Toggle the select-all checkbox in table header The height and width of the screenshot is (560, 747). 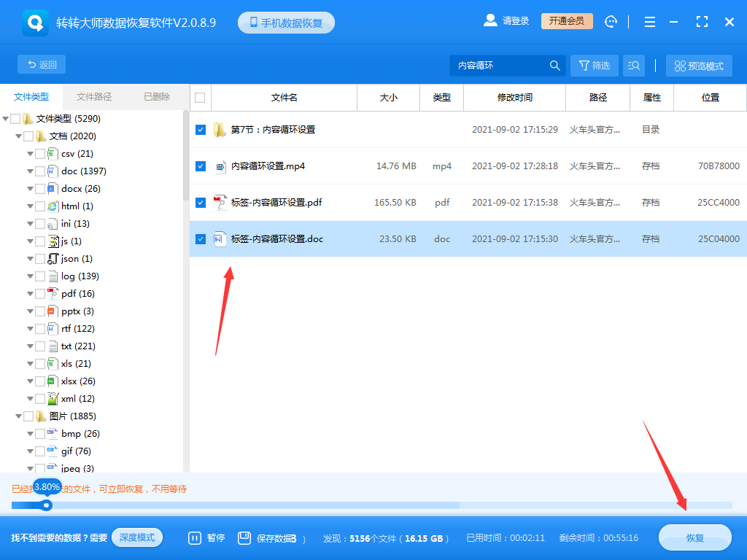[199, 97]
